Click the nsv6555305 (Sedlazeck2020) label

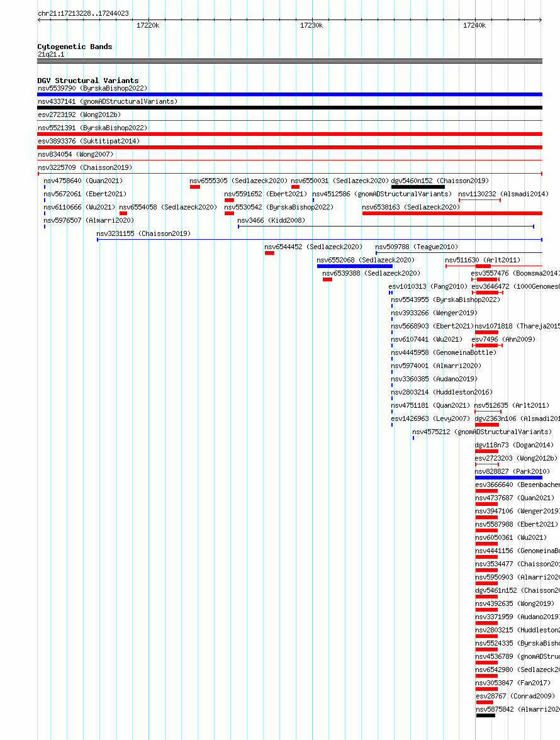[x=238, y=181]
